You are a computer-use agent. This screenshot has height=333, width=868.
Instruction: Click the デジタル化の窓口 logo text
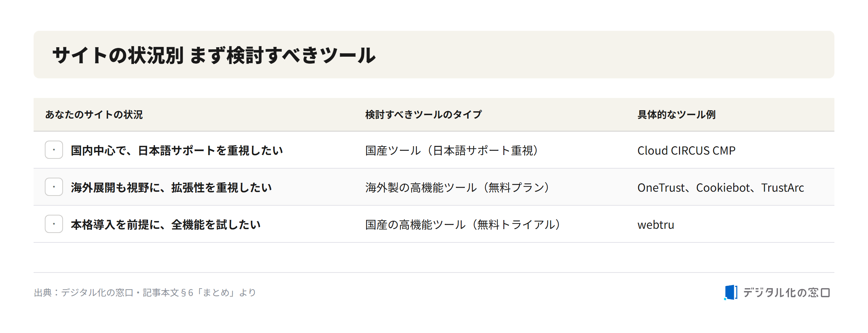(786, 292)
